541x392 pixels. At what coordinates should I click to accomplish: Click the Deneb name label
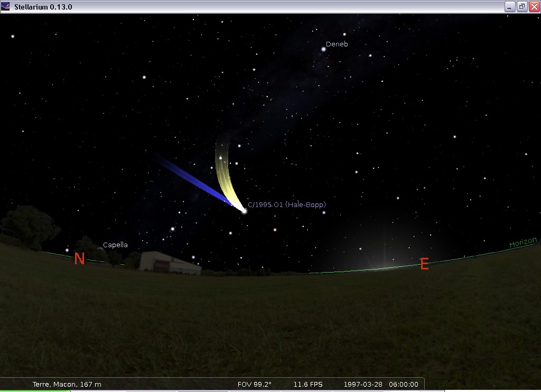(337, 44)
